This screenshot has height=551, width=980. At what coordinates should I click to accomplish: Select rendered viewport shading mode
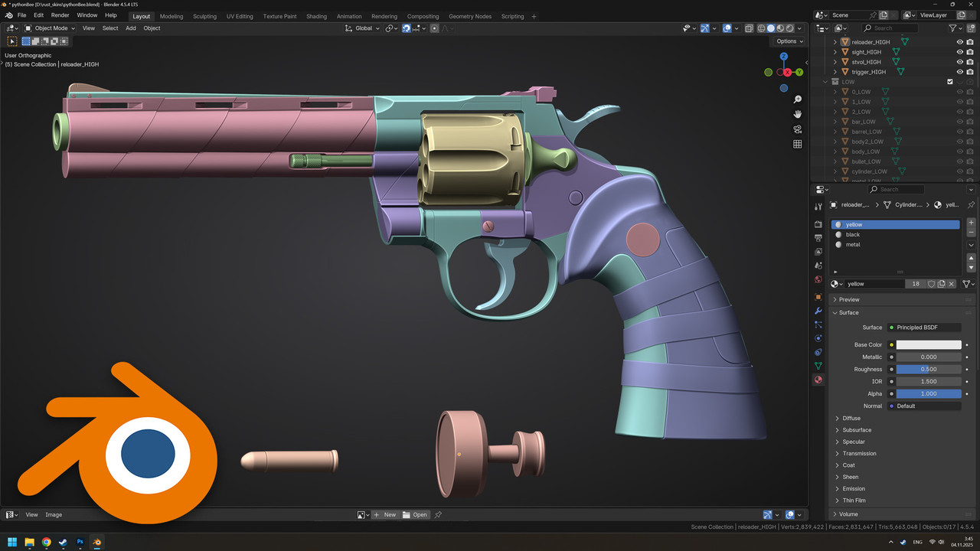pos(789,28)
